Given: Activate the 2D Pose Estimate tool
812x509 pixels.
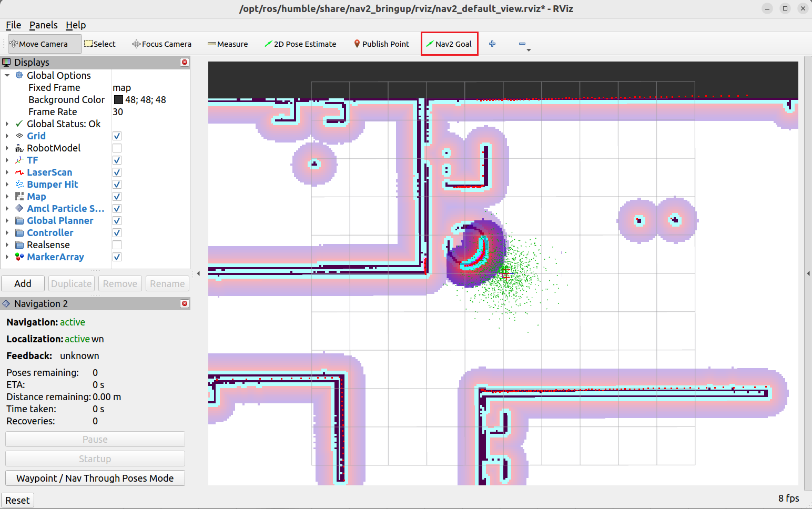Looking at the screenshot, I should coord(300,44).
